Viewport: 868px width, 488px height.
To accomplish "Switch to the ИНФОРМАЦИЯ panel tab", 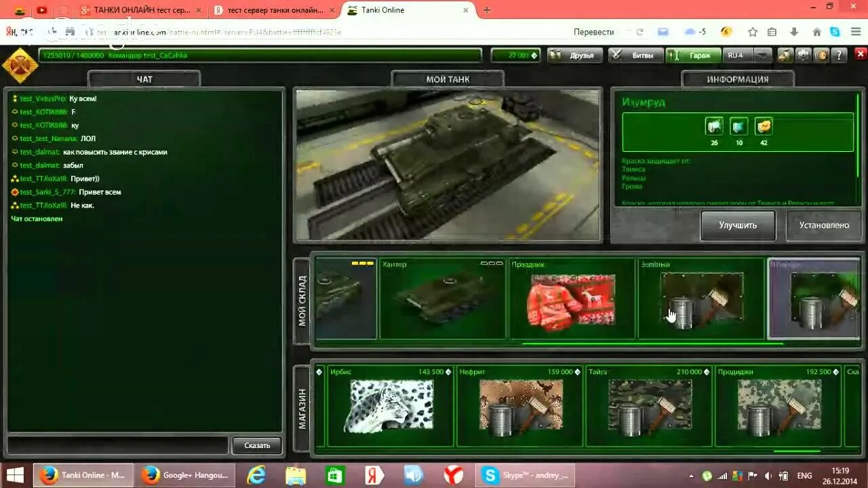I will 738,79.
